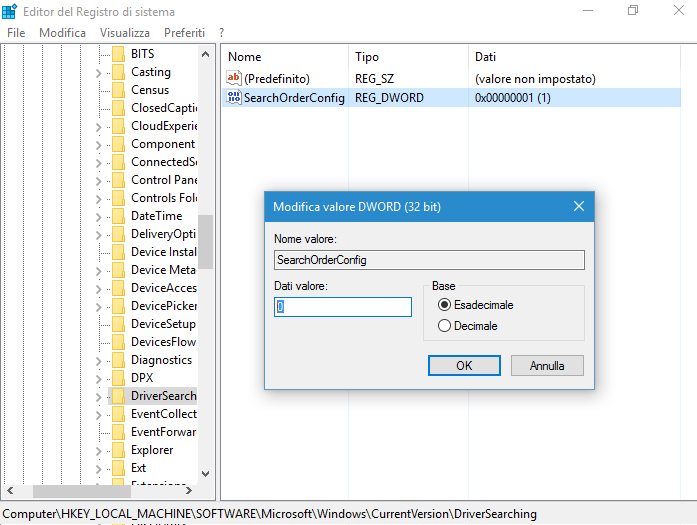Select the BITS folder icon

(118, 54)
